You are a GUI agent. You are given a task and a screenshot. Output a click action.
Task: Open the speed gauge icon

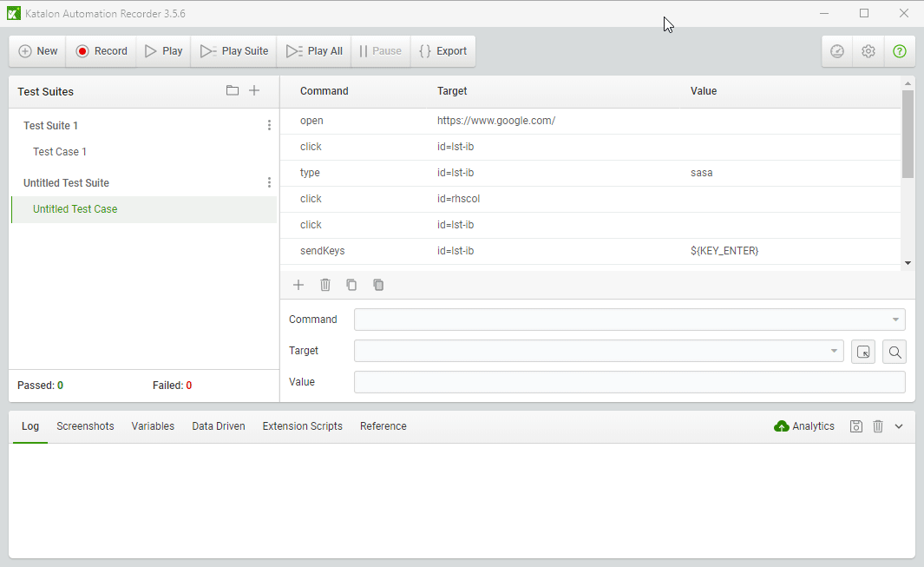coord(837,51)
